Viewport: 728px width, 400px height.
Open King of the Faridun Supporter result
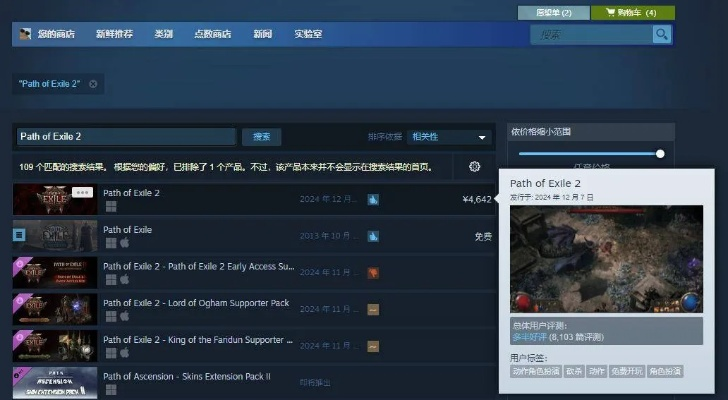pyautogui.click(x=254, y=346)
